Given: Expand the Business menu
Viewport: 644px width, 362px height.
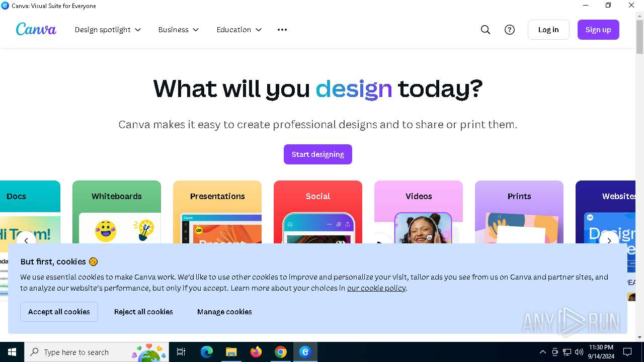Looking at the screenshot, I should click(x=179, y=30).
